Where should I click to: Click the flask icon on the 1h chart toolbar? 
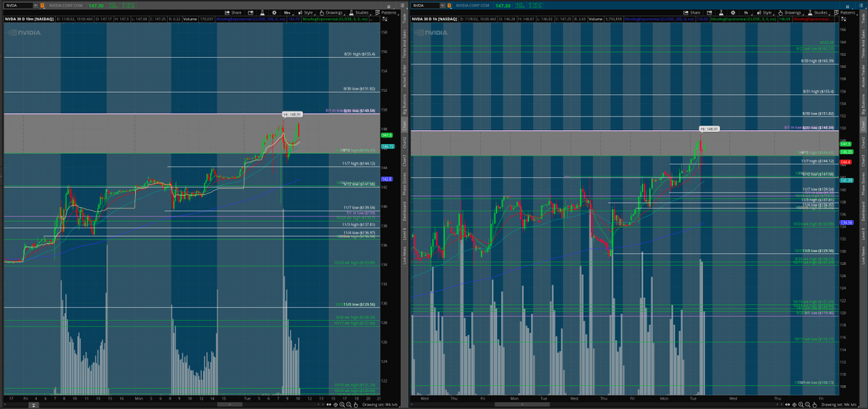pyautogui.click(x=721, y=13)
